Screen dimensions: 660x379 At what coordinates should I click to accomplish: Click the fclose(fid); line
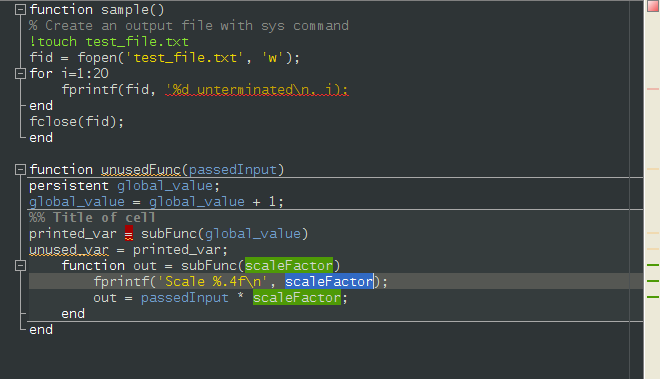tap(77, 122)
